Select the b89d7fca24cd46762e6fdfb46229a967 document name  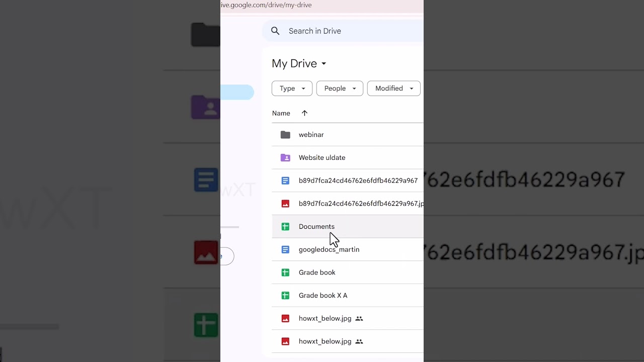coord(358,180)
